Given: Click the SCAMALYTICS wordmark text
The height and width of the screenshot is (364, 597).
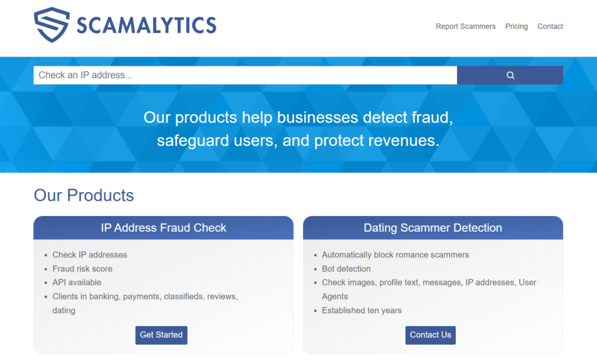Looking at the screenshot, I should pyautogui.click(x=146, y=25).
